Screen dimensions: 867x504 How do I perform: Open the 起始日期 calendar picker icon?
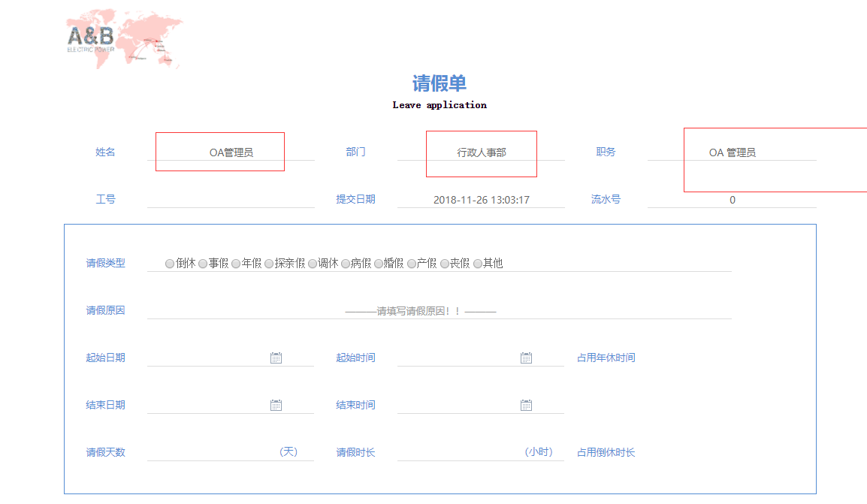pyautogui.click(x=276, y=358)
